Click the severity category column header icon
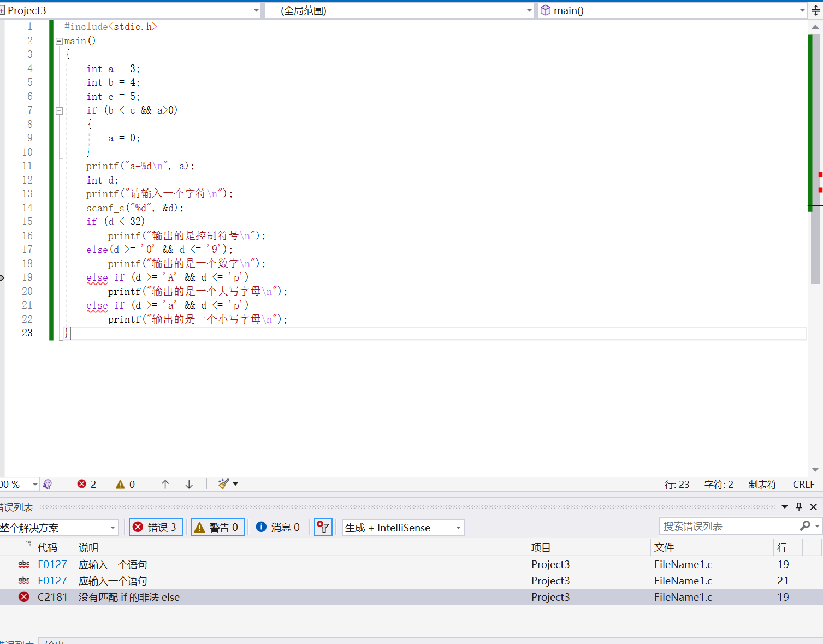Viewport: 823px width, 644px height. coord(28,543)
